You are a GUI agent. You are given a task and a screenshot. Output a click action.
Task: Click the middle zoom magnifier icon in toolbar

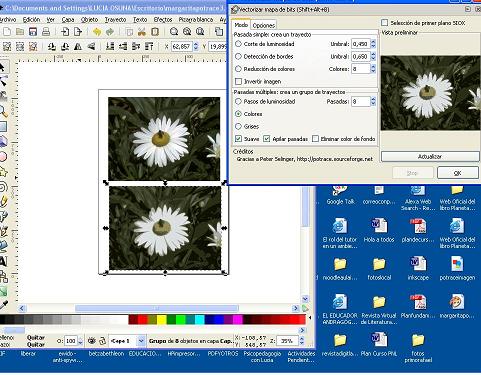[187, 32]
